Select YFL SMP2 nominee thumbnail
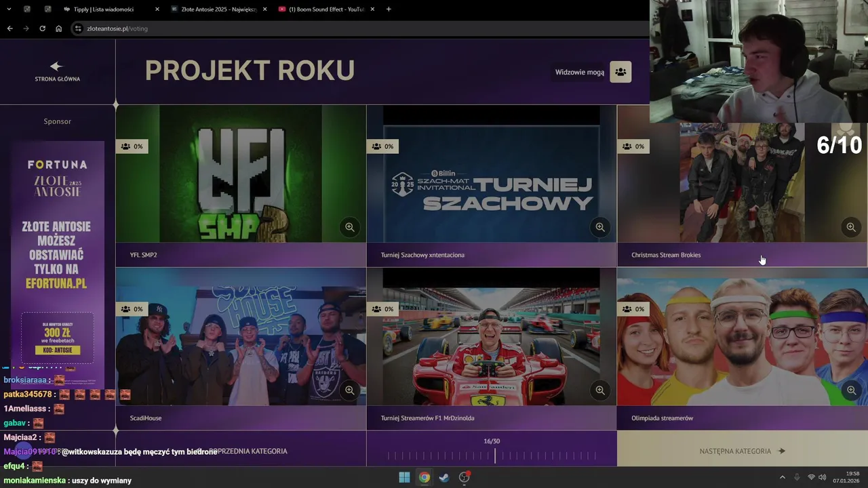The width and height of the screenshot is (868, 488). click(241, 174)
